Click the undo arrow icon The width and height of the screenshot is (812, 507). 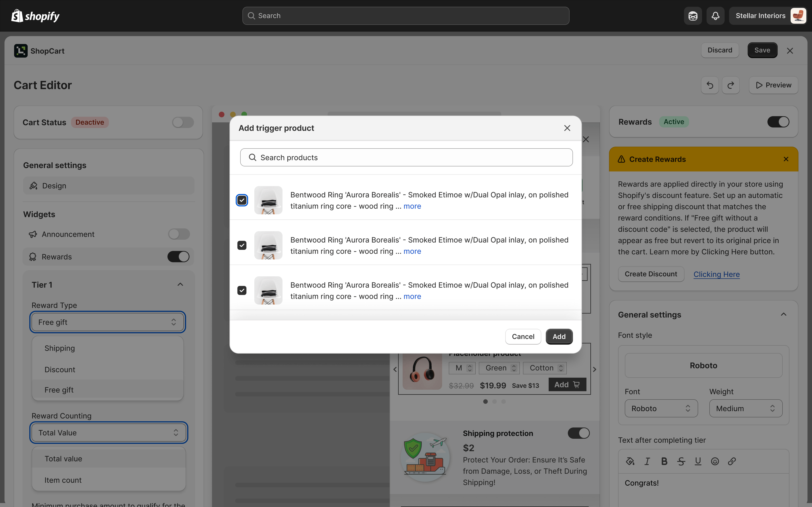[710, 85]
